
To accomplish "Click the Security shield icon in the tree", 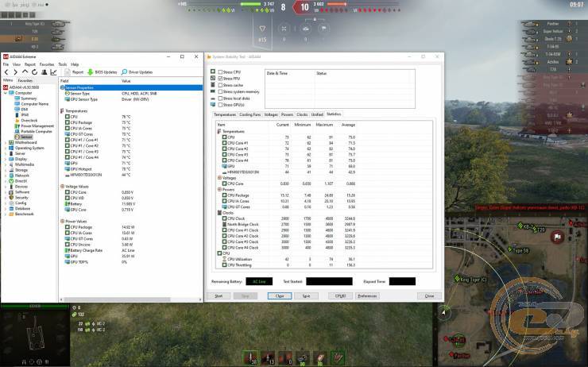I will [11, 198].
